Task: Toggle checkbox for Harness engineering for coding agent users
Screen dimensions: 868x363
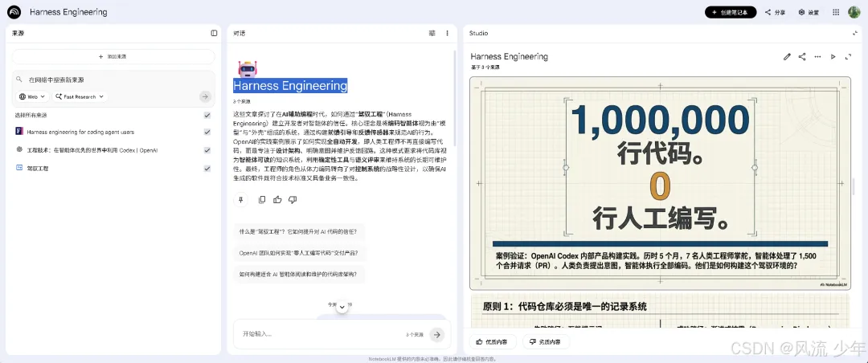Action: pyautogui.click(x=207, y=132)
